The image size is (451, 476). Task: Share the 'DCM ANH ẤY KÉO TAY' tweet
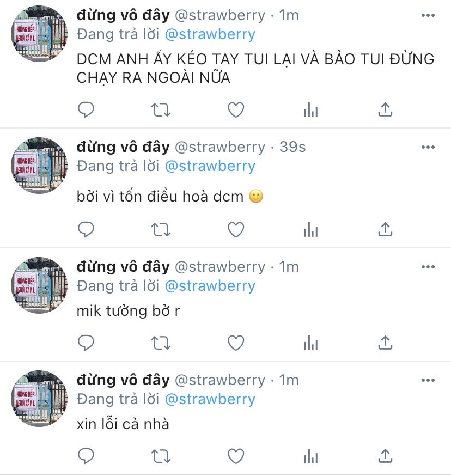(385, 109)
